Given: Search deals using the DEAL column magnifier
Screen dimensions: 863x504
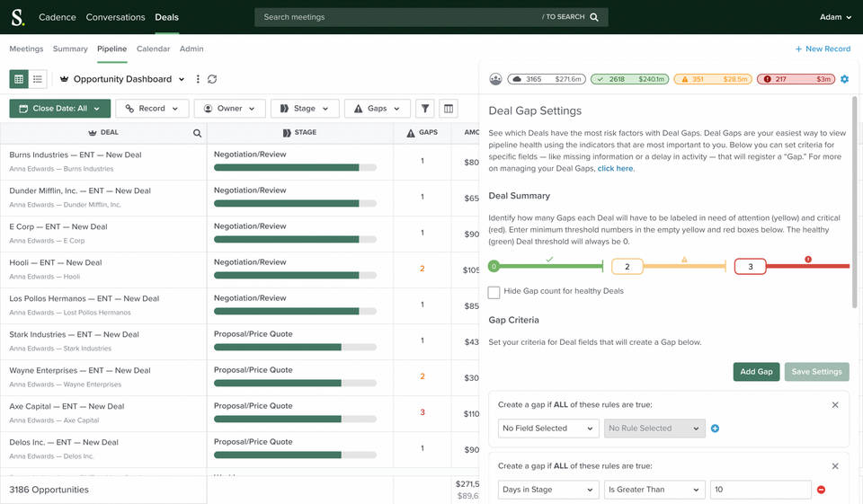Looking at the screenshot, I should click(x=197, y=133).
